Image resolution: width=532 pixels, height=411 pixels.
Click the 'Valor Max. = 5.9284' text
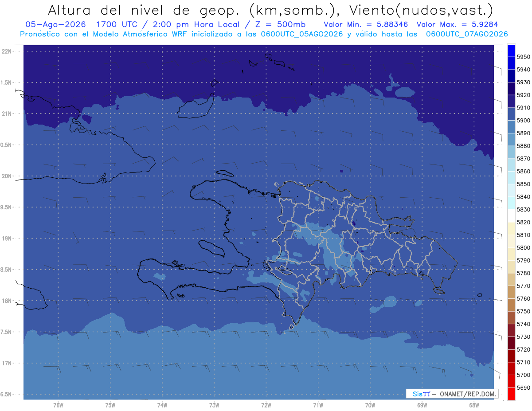[457, 24]
